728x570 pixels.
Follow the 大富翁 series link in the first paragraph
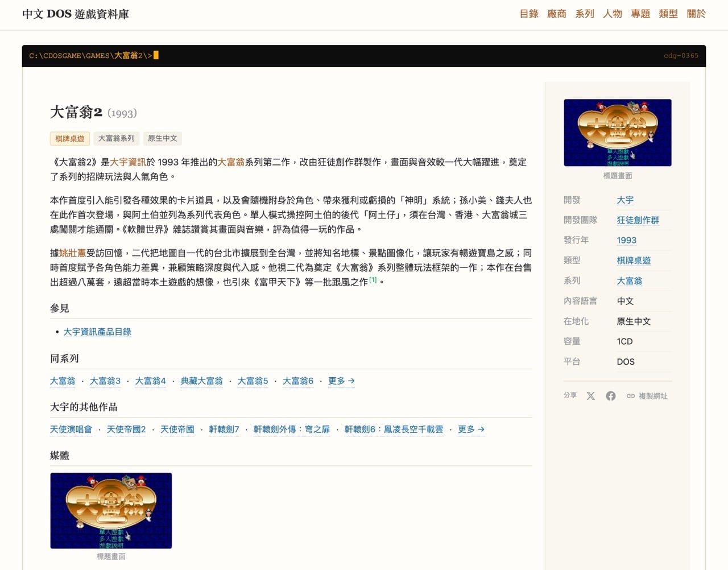tap(231, 162)
